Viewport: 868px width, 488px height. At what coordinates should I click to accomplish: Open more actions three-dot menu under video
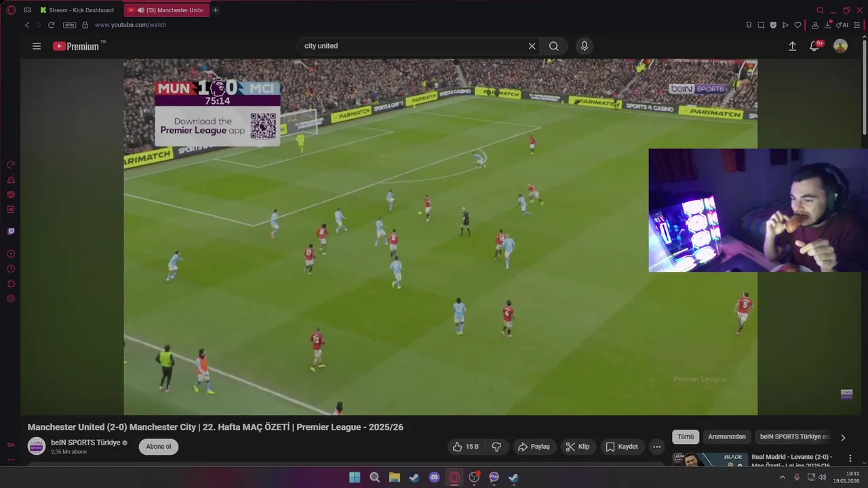[656, 447]
